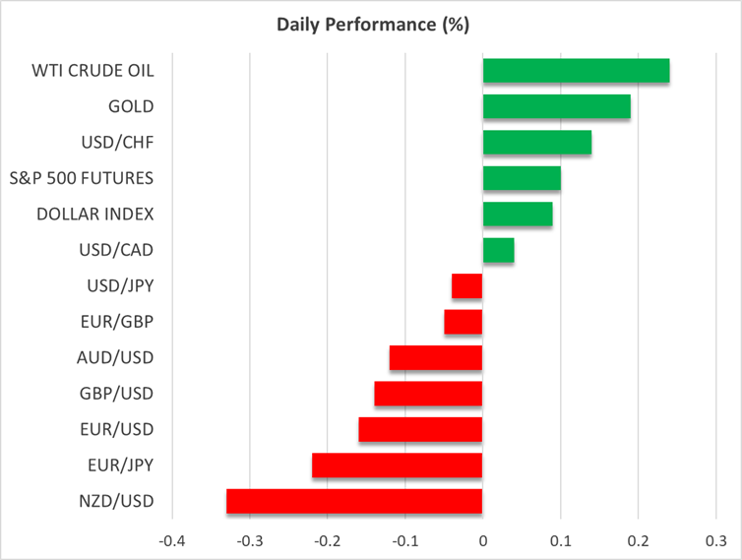This screenshot has height=560, width=742.
Task: Click the 0.3 axis tick label
Action: [715, 540]
